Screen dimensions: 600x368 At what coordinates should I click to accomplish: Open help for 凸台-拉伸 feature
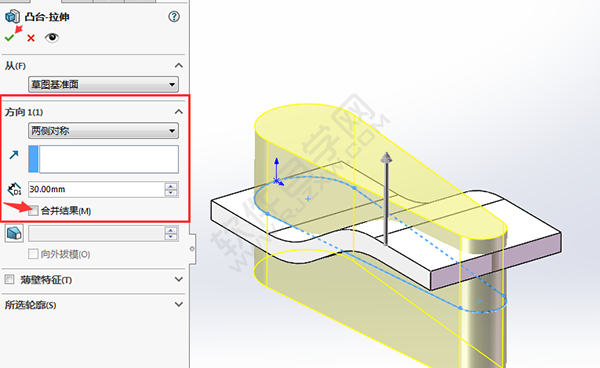click(x=174, y=16)
